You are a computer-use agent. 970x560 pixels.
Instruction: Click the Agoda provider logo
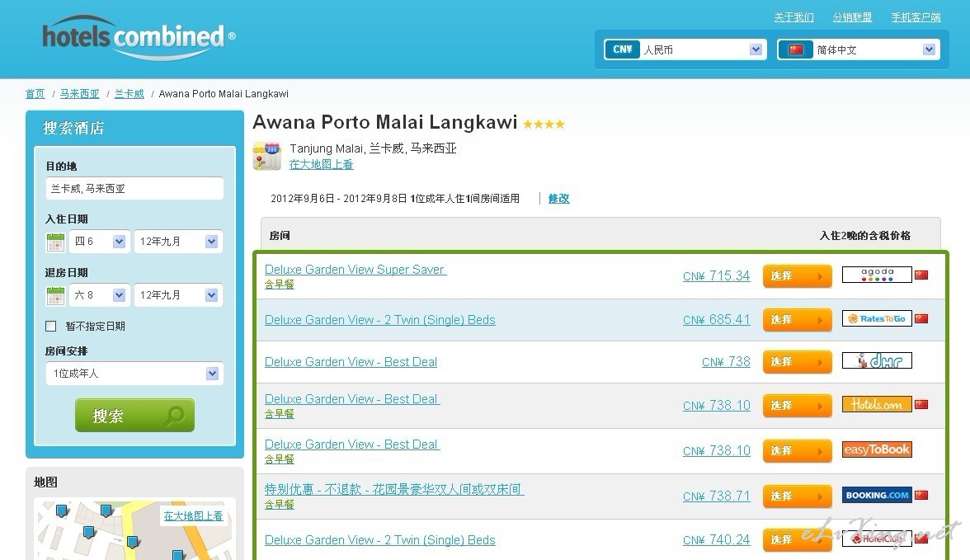click(876, 275)
